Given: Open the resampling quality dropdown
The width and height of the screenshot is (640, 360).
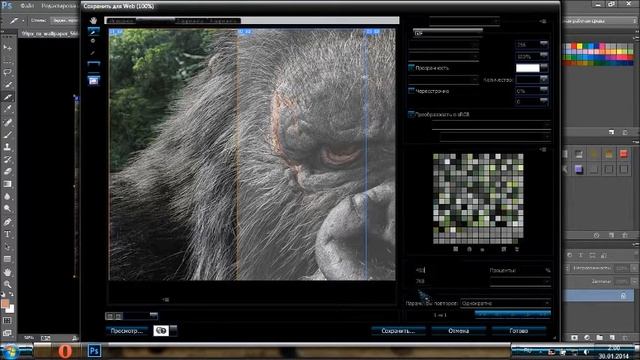Looking at the screenshot, I should [x=520, y=282].
